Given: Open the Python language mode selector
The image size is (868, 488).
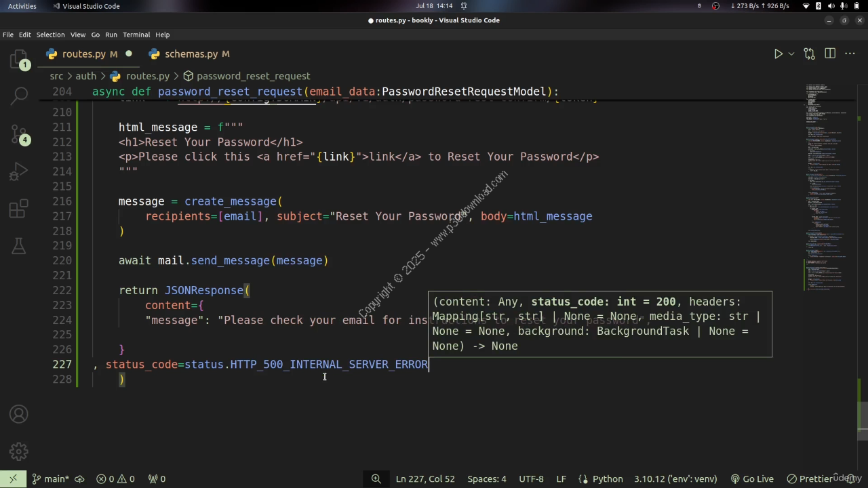Looking at the screenshot, I should [607, 479].
